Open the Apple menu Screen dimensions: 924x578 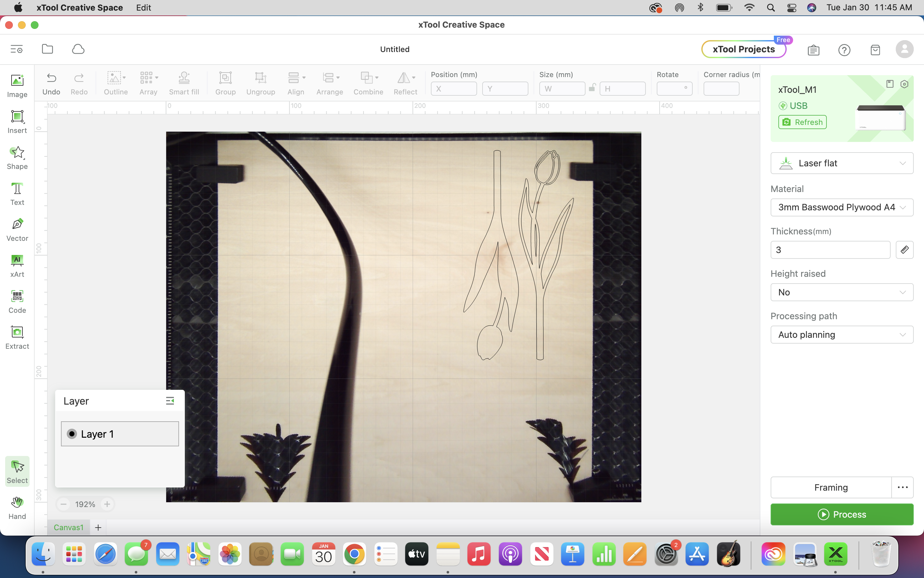click(x=18, y=8)
